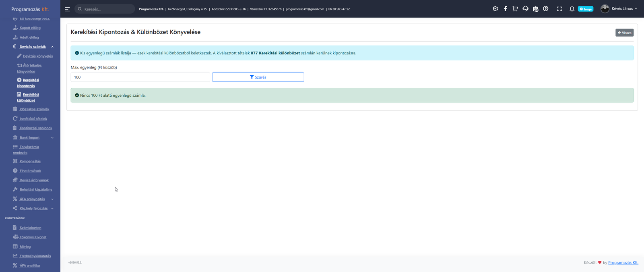Click the Behajtási ktg.átalány gavel icon

point(15,189)
